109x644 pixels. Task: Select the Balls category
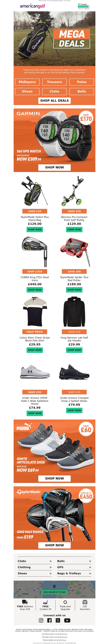coord(82,92)
